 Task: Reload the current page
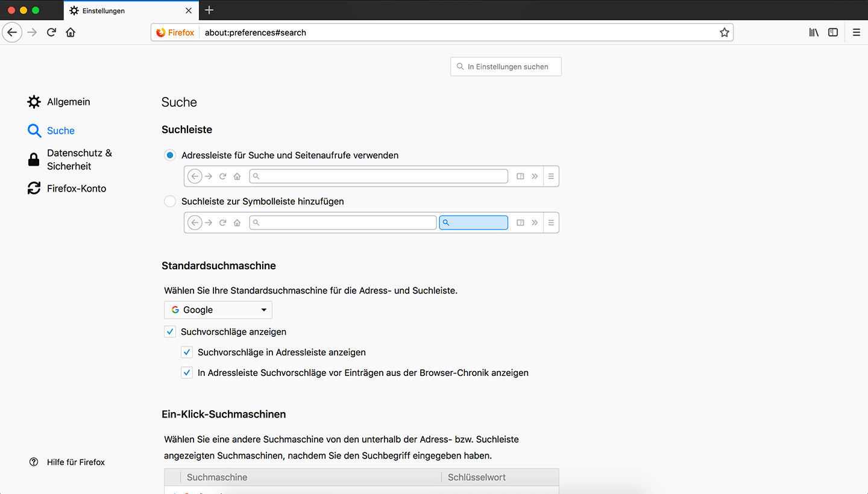tap(51, 33)
